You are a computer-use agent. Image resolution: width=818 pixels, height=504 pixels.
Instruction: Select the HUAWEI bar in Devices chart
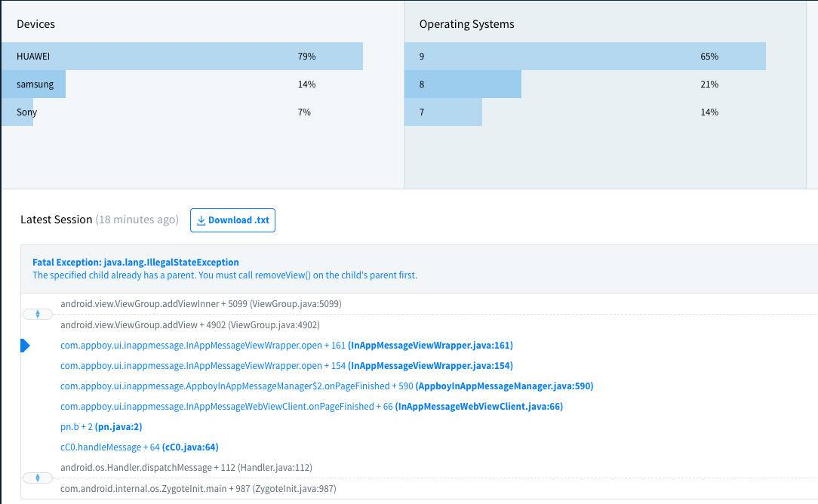181,56
